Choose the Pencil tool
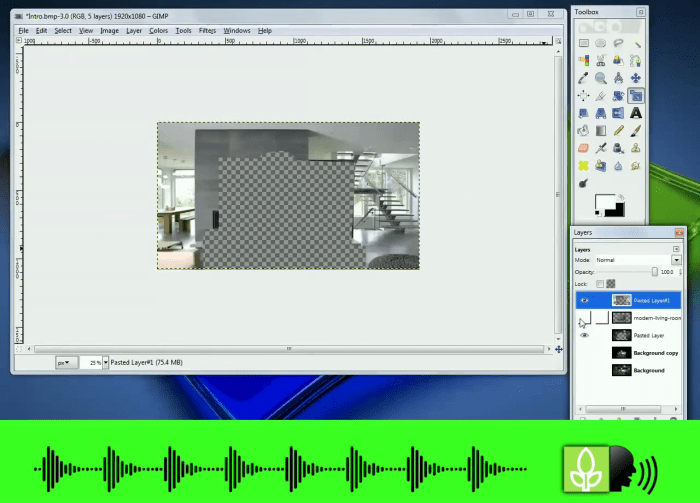Screen dimensions: 700x503 619,130
